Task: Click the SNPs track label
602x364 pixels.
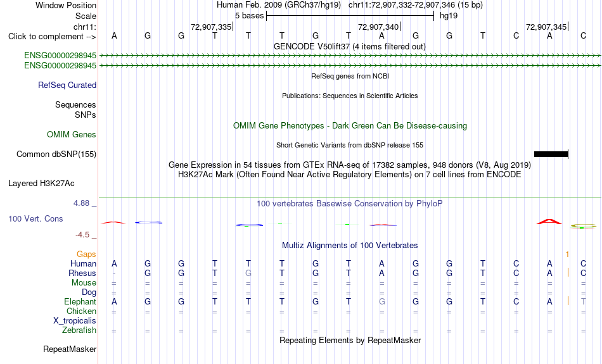Action: (86, 115)
